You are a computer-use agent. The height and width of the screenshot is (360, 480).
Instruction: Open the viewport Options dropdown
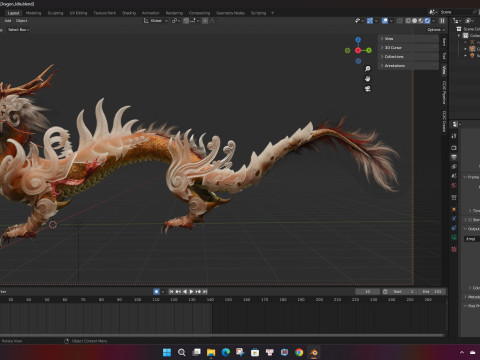[436, 30]
